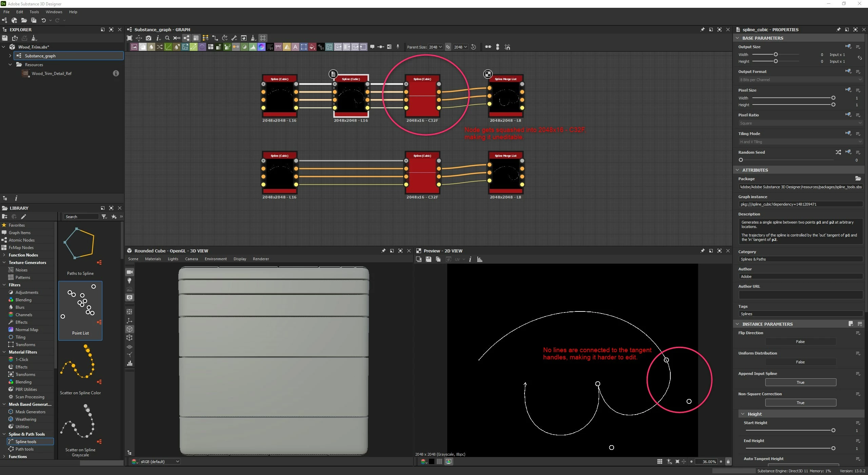This screenshot has width=868, height=475.
Task: Toggle Flip Direction False button
Action: tap(800, 342)
